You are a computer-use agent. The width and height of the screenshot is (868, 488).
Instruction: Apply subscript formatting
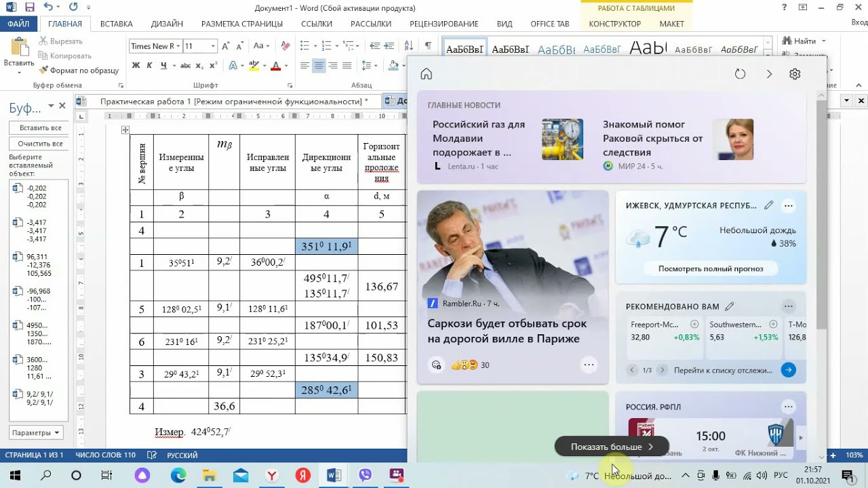click(201, 66)
